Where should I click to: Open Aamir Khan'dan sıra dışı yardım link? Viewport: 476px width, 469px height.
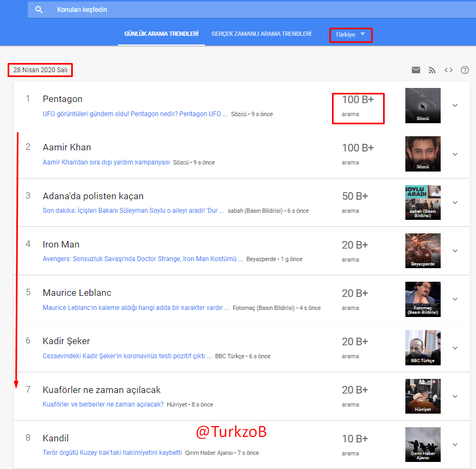(x=106, y=162)
